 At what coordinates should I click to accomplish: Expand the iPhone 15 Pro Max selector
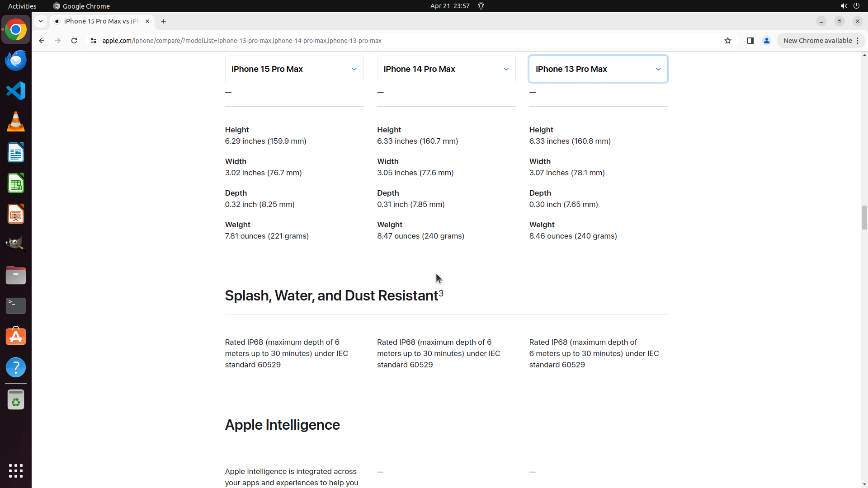[x=294, y=69]
